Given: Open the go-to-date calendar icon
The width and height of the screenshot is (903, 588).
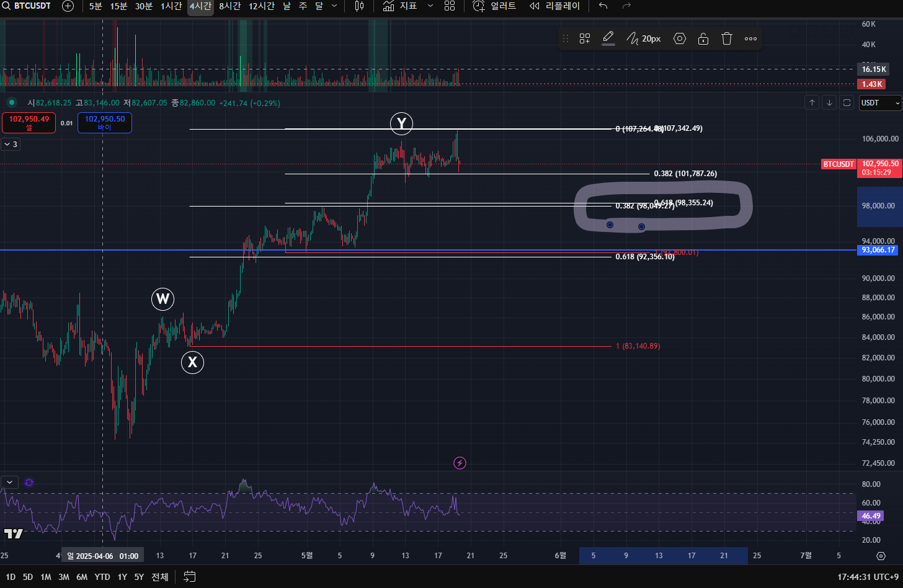Looking at the screenshot, I should 190,577.
